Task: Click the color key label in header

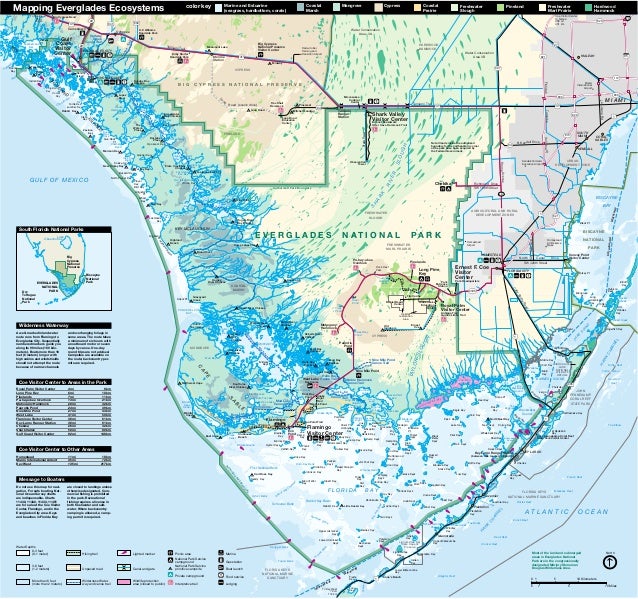Action: (198, 7)
